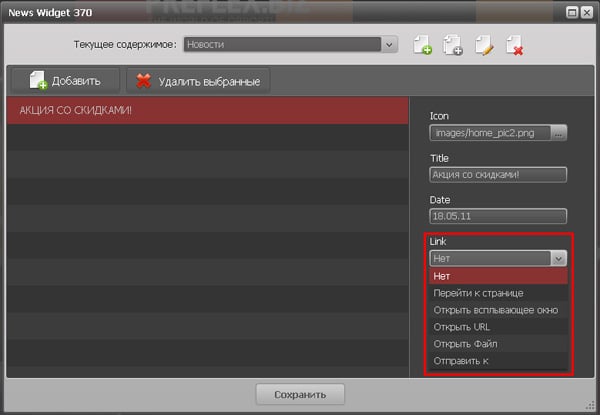Select Открыть Файл from the Link list

click(498, 344)
